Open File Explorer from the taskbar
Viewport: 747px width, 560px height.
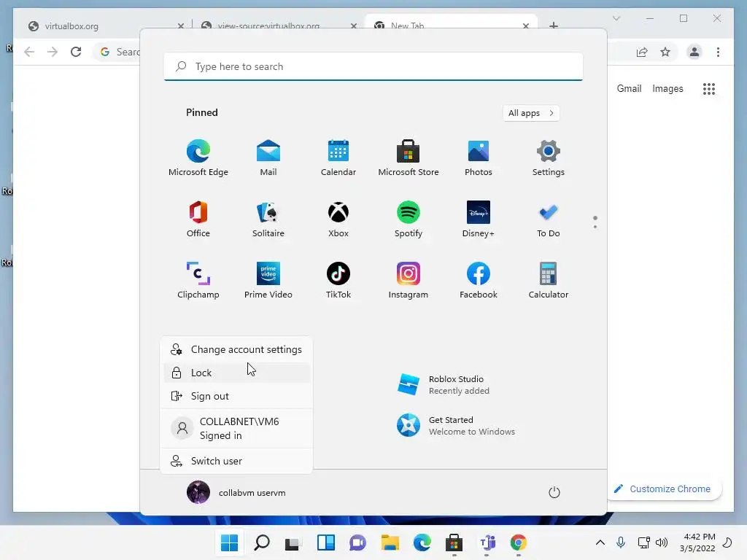[x=390, y=542]
